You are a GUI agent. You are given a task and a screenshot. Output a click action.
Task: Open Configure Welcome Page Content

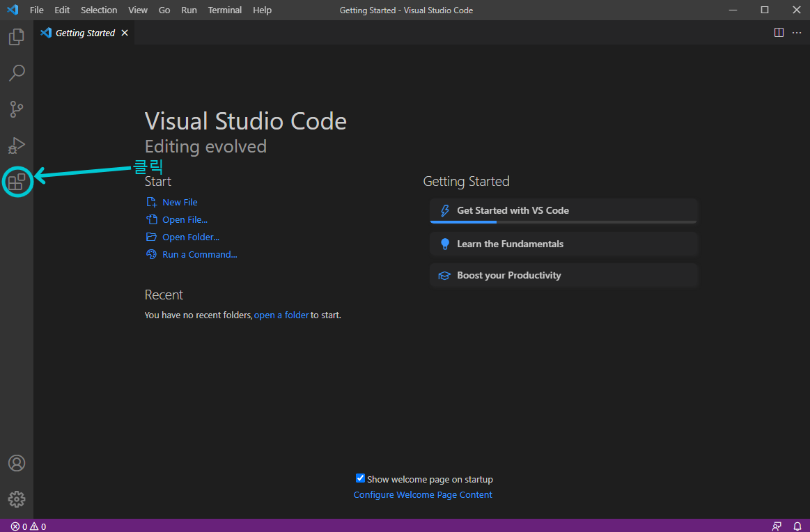(x=423, y=494)
